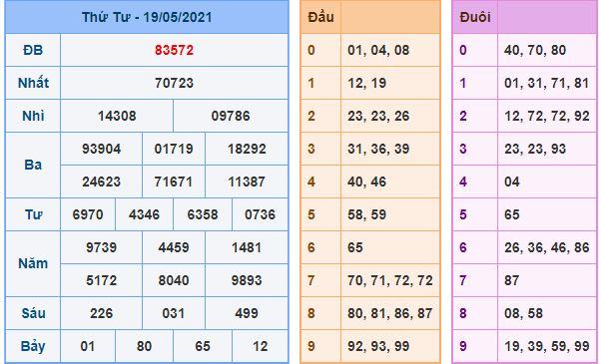This screenshot has height=364, width=599.
Task: Select the number 01719
Action: click(174, 149)
